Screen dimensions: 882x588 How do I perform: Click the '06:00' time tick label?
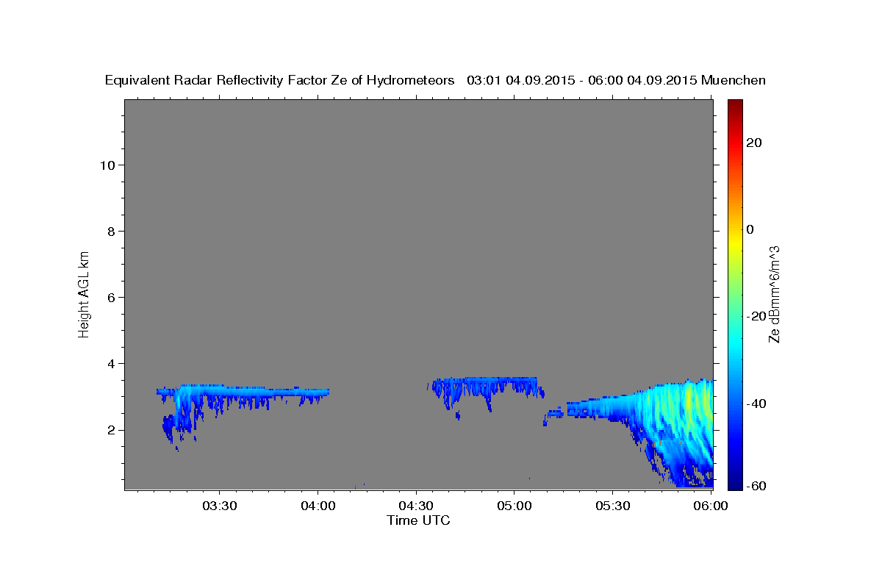click(711, 506)
